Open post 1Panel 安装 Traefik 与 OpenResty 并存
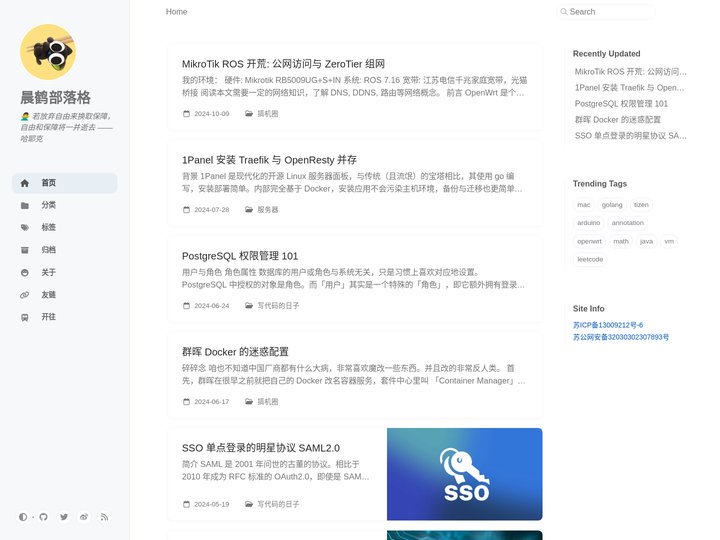 tap(269, 160)
